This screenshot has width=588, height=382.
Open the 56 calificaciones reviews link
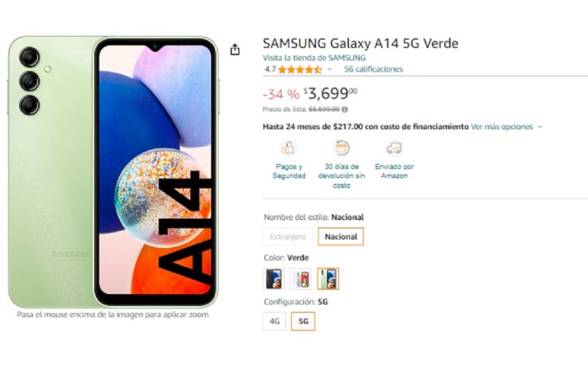[x=374, y=70]
